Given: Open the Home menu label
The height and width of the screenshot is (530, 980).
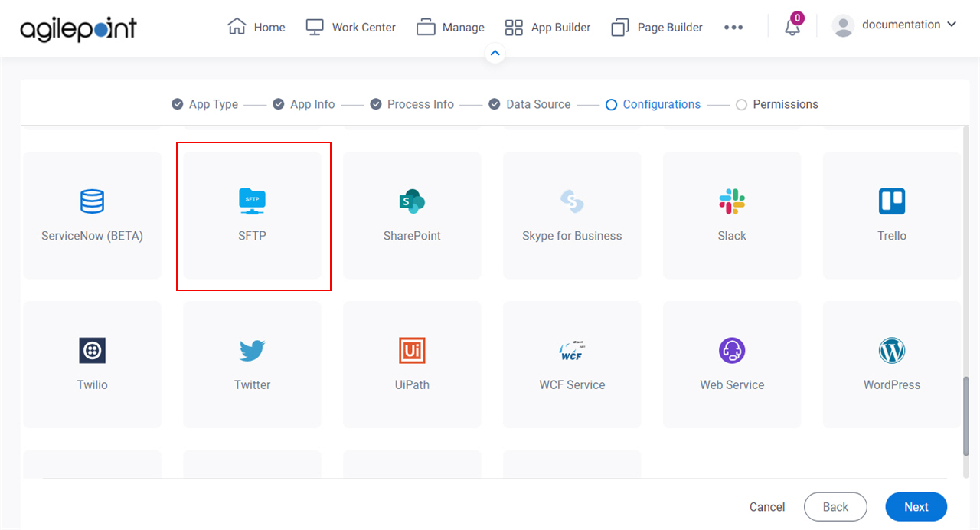Looking at the screenshot, I should [269, 27].
